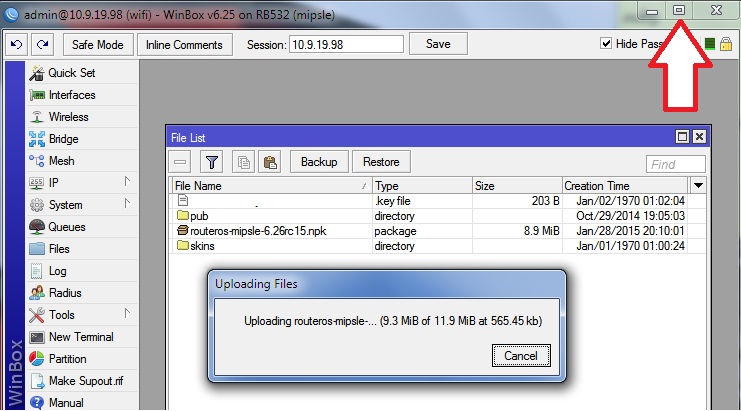Click the Paste icon in File List
The width and height of the screenshot is (741, 411).
270,162
